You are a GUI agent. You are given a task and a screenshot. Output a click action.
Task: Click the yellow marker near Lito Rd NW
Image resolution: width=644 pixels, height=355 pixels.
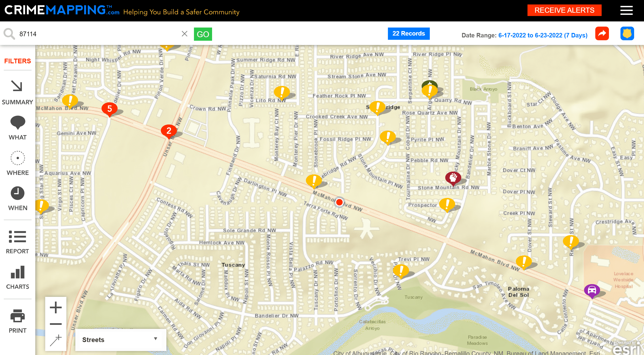tap(282, 93)
